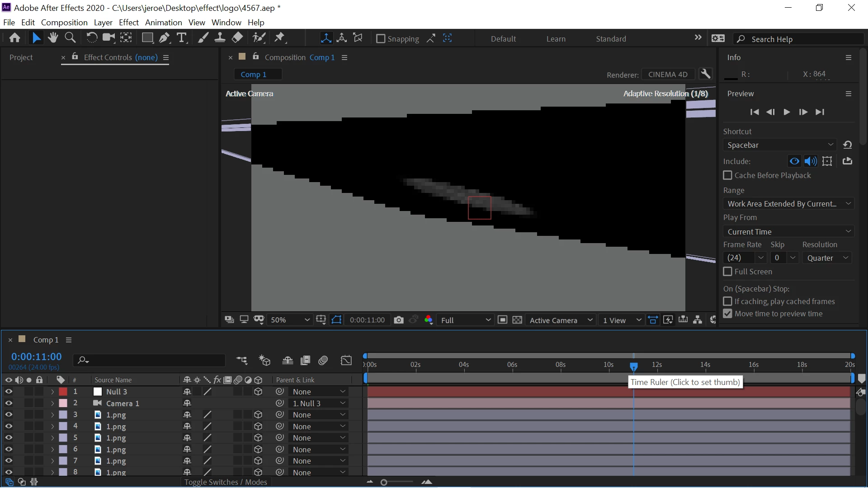The width and height of the screenshot is (868, 488).
Task: Click Toggle Switches / Modes button
Action: [x=225, y=482]
